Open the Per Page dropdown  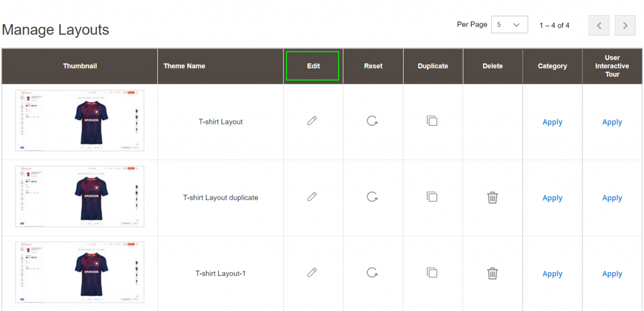(x=509, y=25)
